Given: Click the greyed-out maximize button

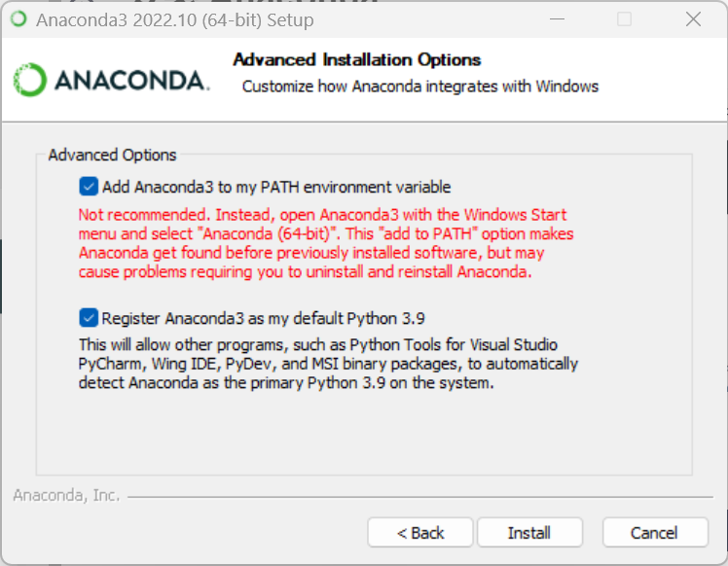Looking at the screenshot, I should tap(624, 19).
